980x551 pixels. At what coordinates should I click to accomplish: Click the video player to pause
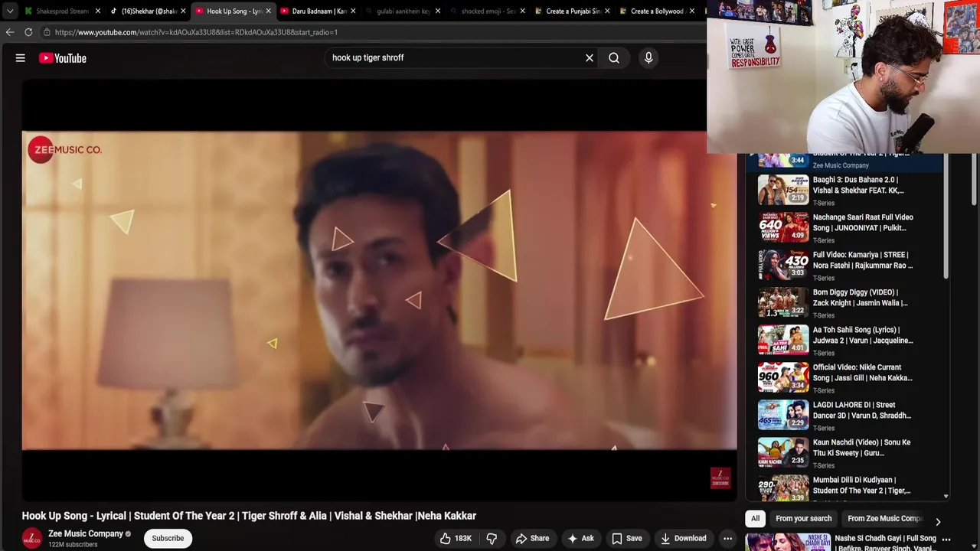(x=379, y=291)
